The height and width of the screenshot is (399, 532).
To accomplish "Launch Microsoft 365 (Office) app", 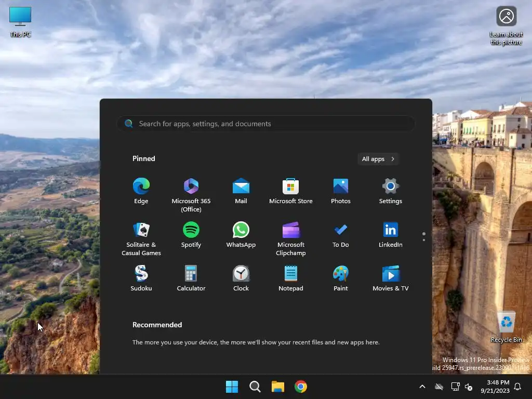I will click(191, 195).
